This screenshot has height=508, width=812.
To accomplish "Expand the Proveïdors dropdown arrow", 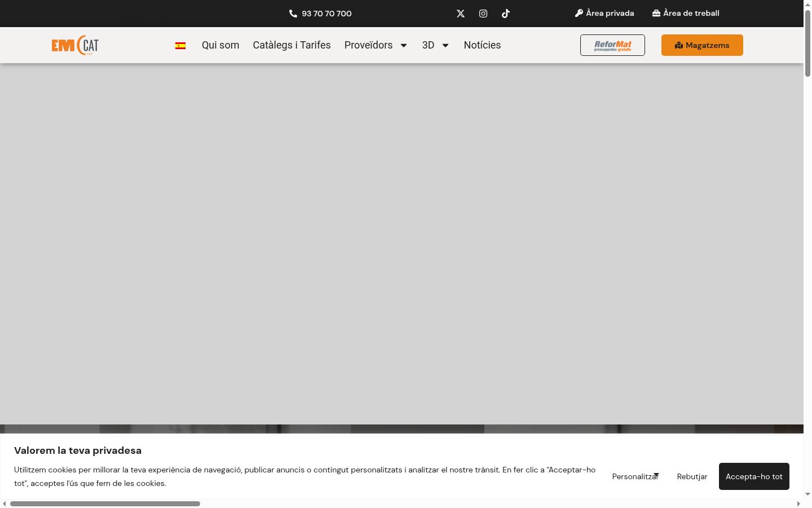I will (x=404, y=46).
